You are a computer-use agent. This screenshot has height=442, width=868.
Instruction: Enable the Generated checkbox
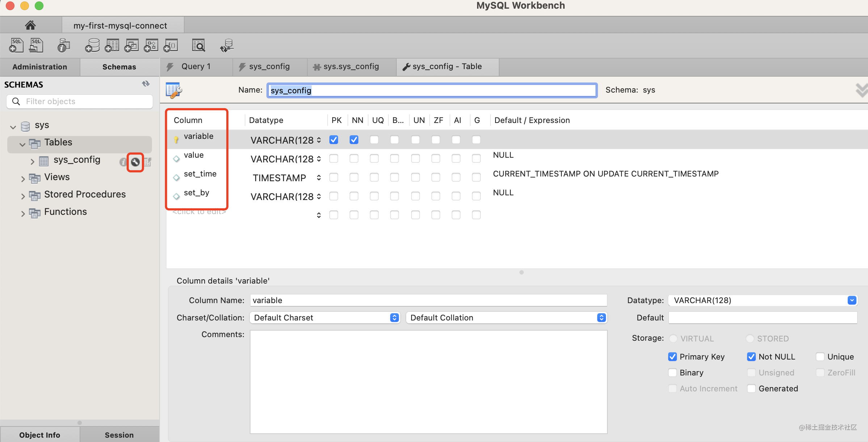coord(751,388)
